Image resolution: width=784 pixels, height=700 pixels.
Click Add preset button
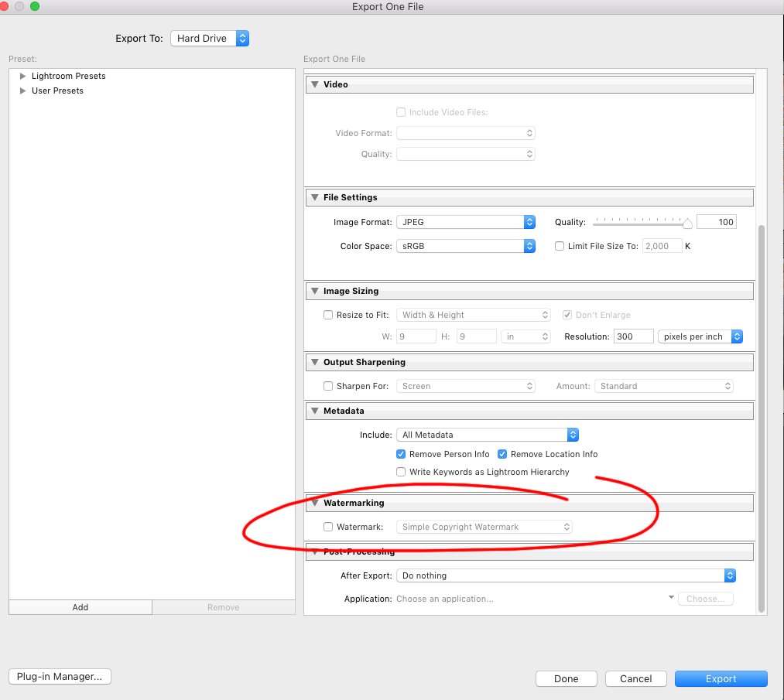tap(80, 607)
